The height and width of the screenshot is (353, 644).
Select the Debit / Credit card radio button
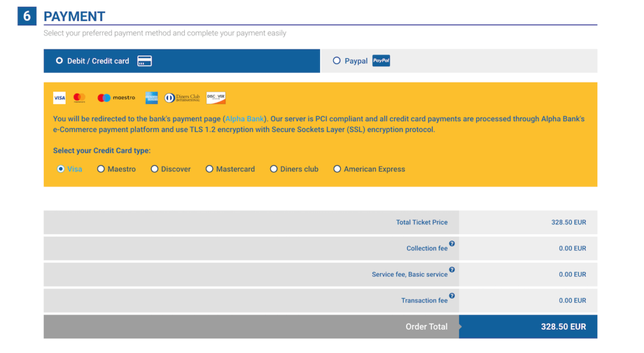(x=59, y=61)
